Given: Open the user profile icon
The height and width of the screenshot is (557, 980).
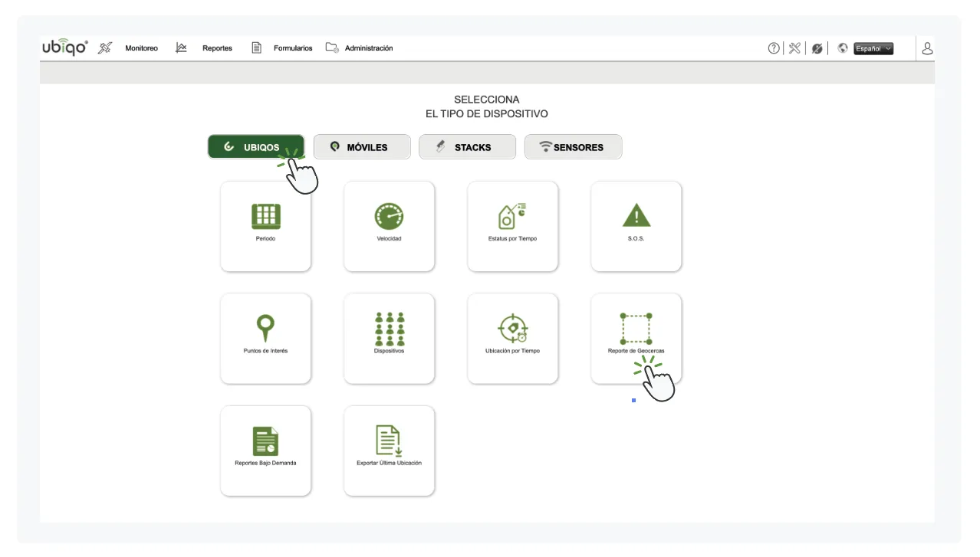Looking at the screenshot, I should (x=927, y=48).
